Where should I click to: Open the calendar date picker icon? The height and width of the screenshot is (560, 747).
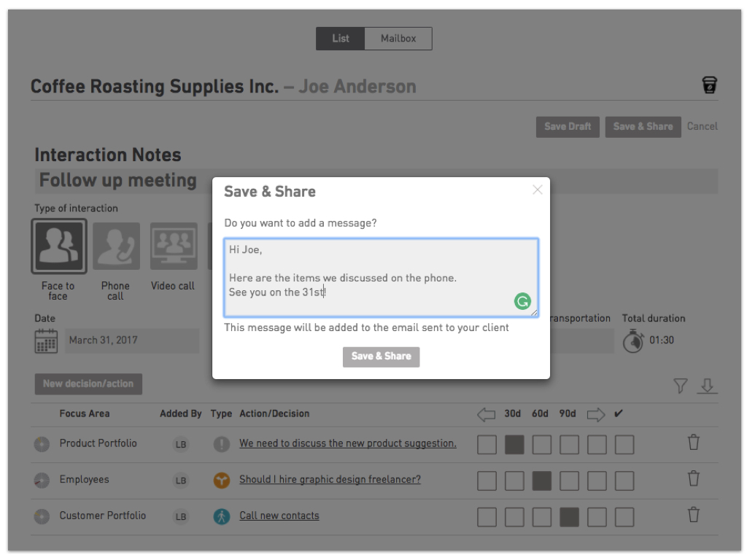(x=46, y=341)
